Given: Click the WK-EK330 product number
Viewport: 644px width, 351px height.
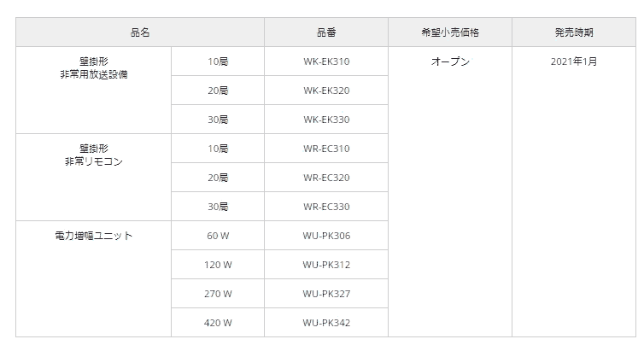Looking at the screenshot, I should click(326, 120).
